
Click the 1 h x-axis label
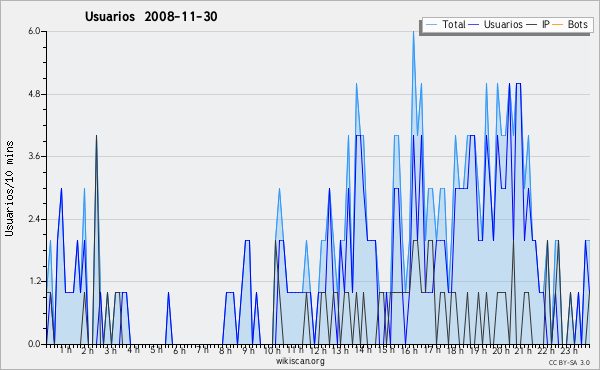point(65,350)
